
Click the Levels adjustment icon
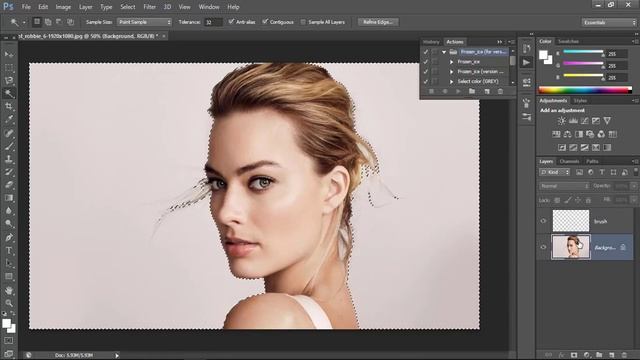(573, 121)
